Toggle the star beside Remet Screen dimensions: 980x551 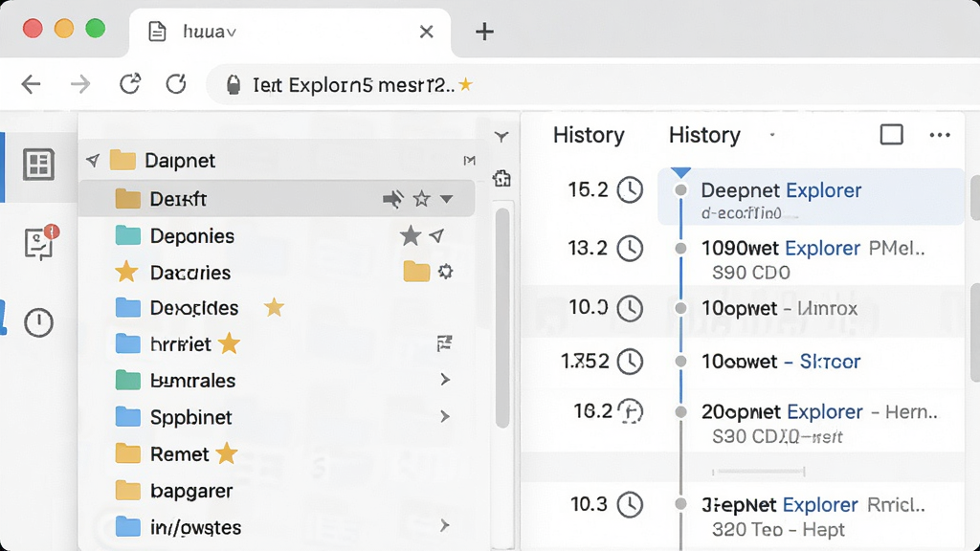click(226, 453)
